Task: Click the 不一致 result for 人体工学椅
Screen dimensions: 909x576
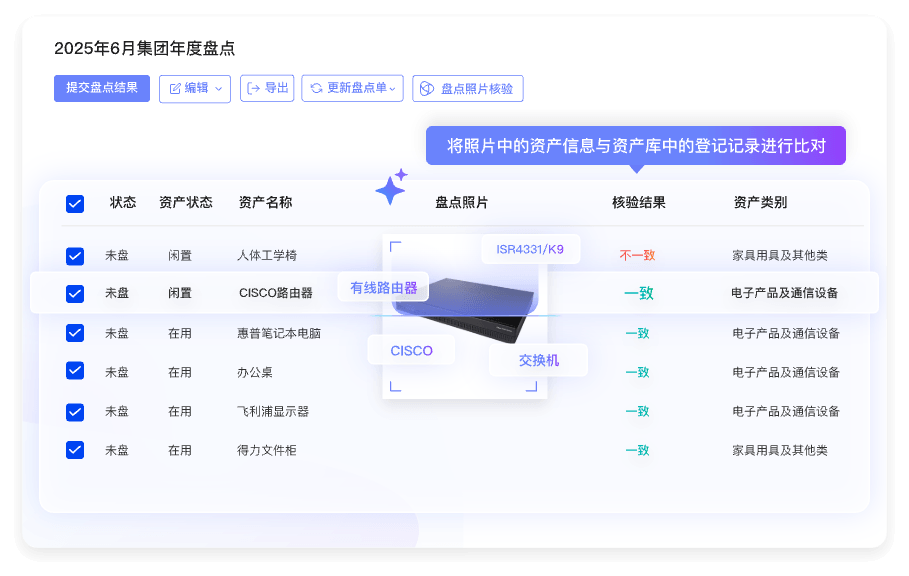Action: [x=638, y=255]
